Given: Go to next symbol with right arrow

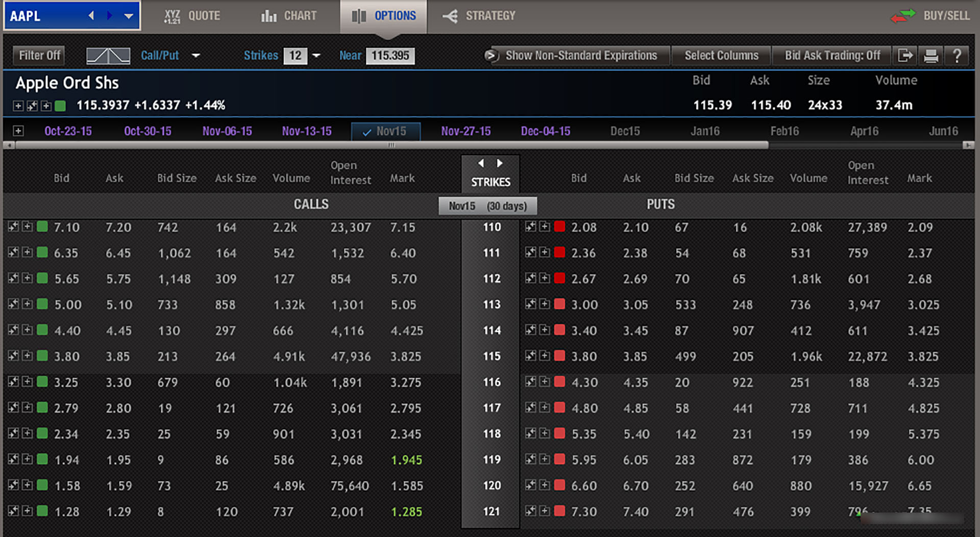Looking at the screenshot, I should (109, 15).
